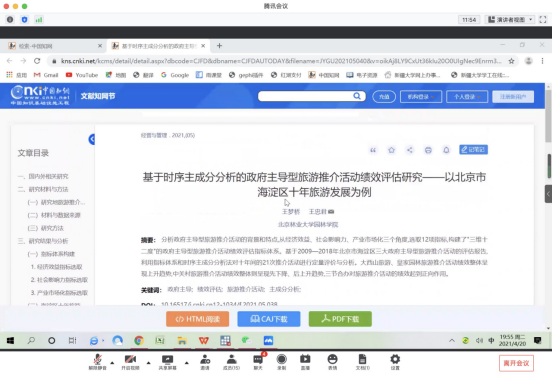Open the chat icon with badge
Screen dimensions: 553x376
(258, 362)
